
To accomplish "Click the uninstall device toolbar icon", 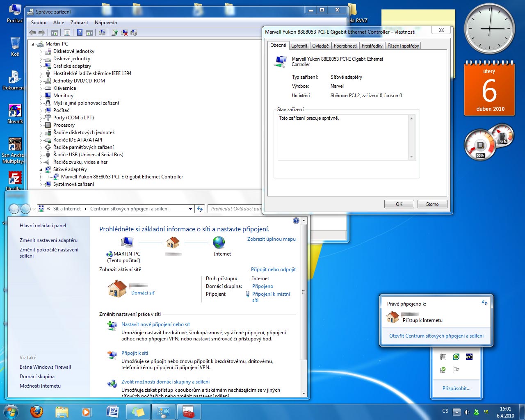I will (124, 32).
